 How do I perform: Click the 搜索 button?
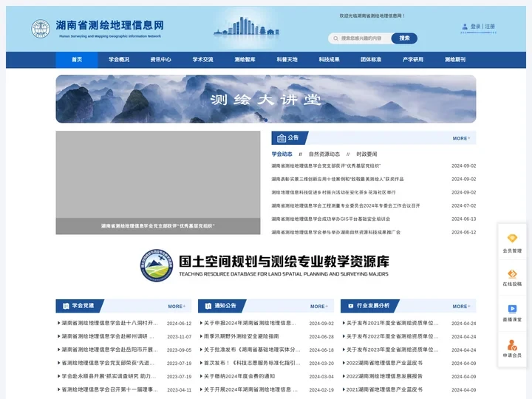pos(404,38)
